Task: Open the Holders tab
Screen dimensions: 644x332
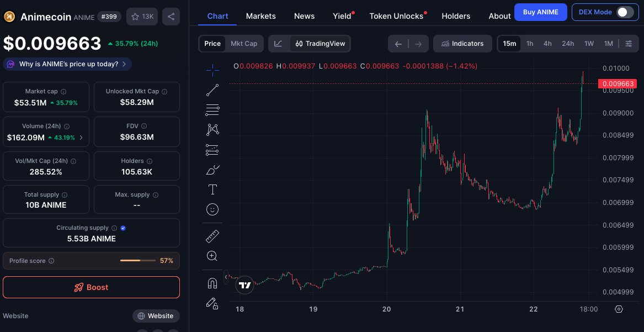Action: (x=456, y=16)
